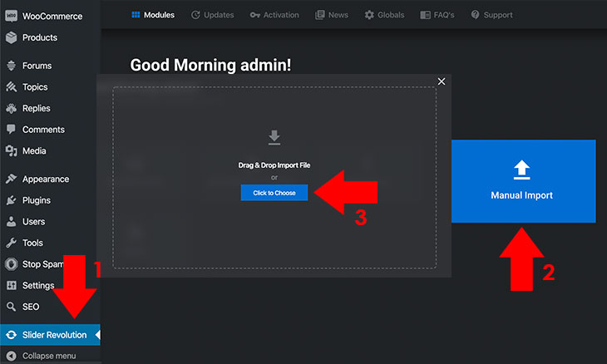Open the Support tab

tap(491, 15)
